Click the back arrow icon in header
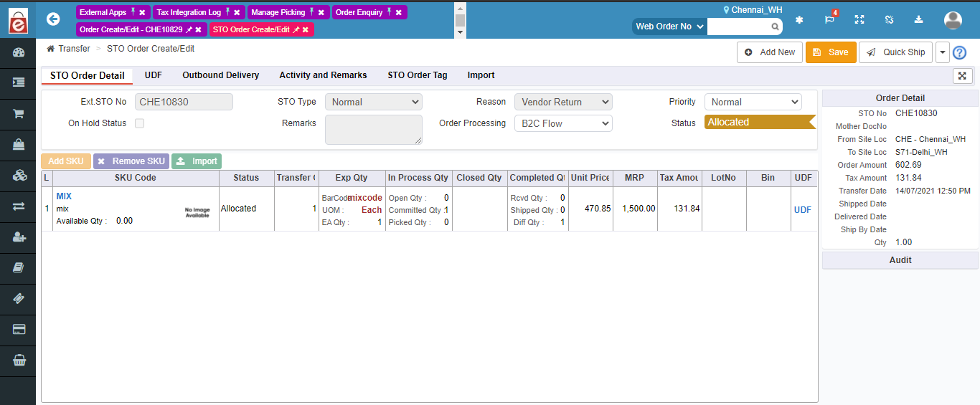980x405 pixels. [53, 19]
